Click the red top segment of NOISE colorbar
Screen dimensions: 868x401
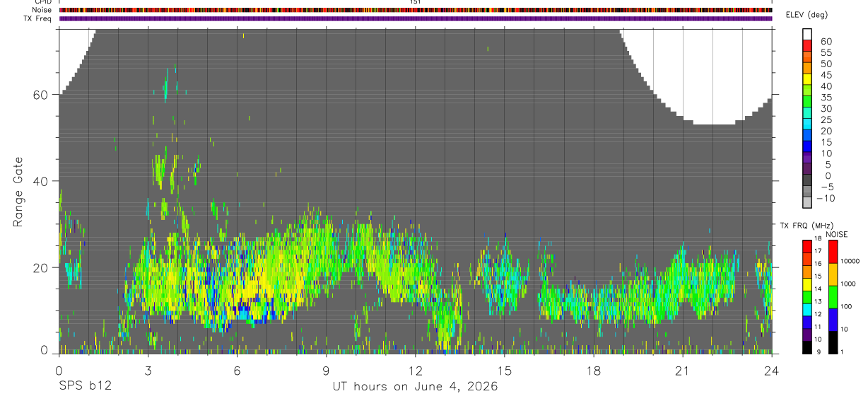pos(832,252)
